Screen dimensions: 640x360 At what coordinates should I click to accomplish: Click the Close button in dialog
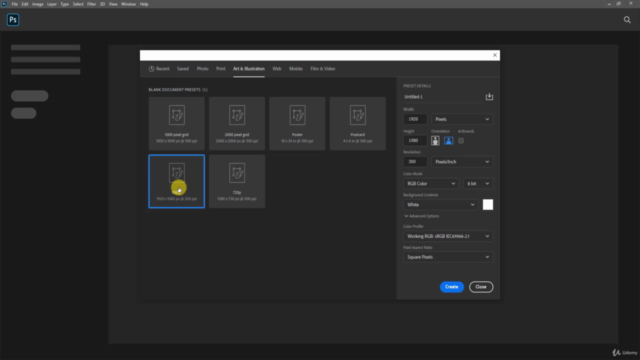tap(481, 287)
